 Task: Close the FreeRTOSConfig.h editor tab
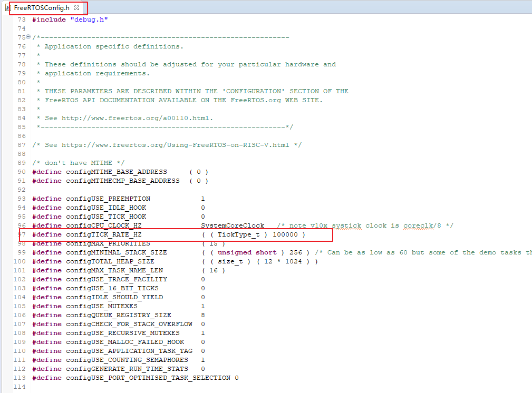tap(76, 8)
